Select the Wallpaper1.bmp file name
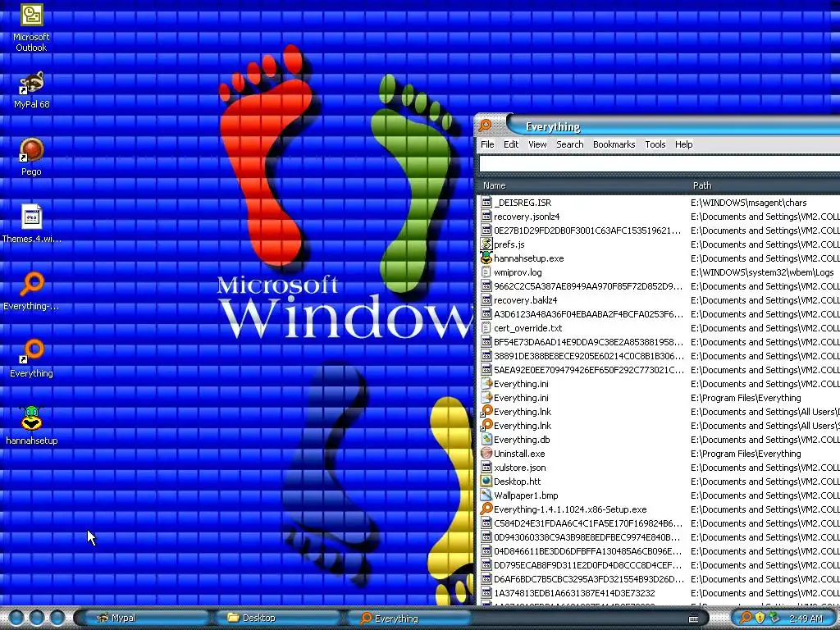The width and height of the screenshot is (840, 630). tap(526, 495)
